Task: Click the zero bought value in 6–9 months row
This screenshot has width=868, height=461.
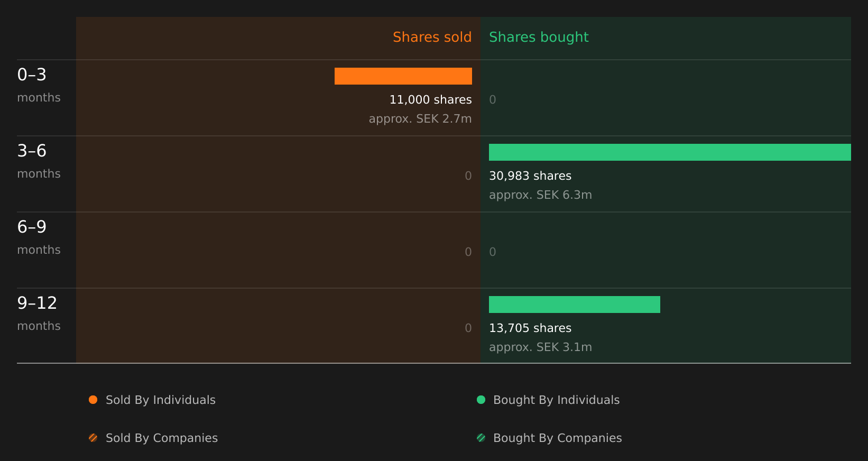Action: 493,252
